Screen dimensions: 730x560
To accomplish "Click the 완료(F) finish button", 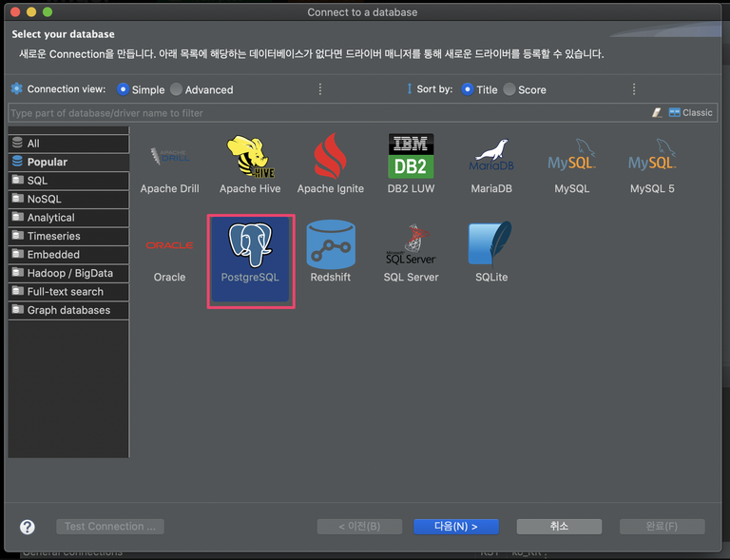I will pos(662,527).
